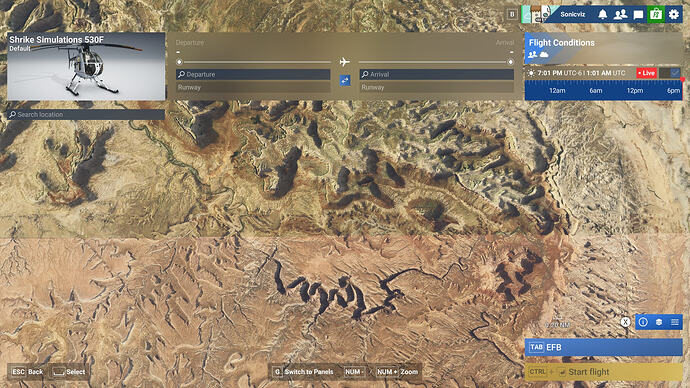Screen dimensions: 690x388
Task: Click the weather cloud icon under Flight Conditions
Action: (544, 55)
